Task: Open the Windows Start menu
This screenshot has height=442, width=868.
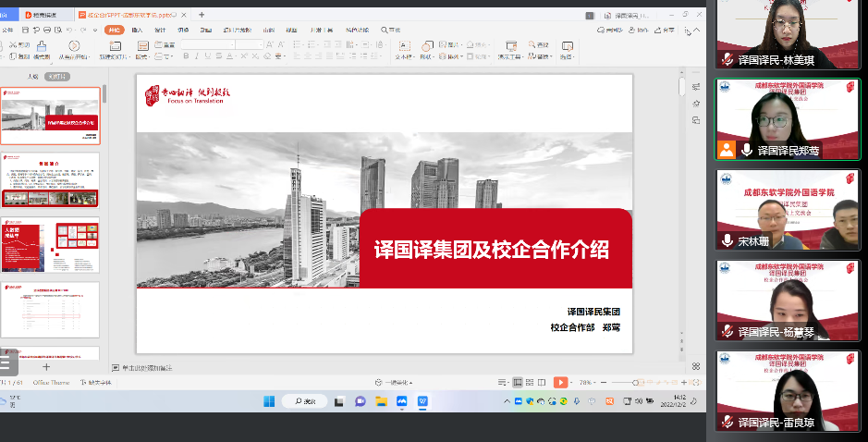Action: [x=269, y=401]
